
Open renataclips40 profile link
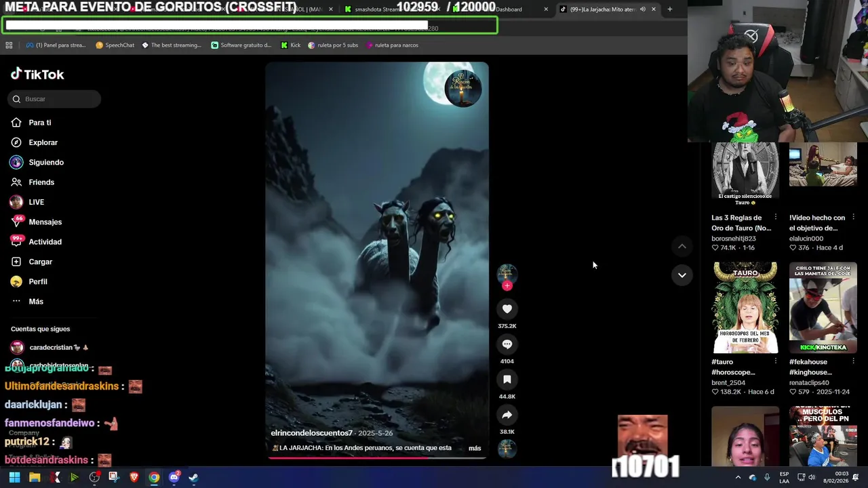coord(809,383)
